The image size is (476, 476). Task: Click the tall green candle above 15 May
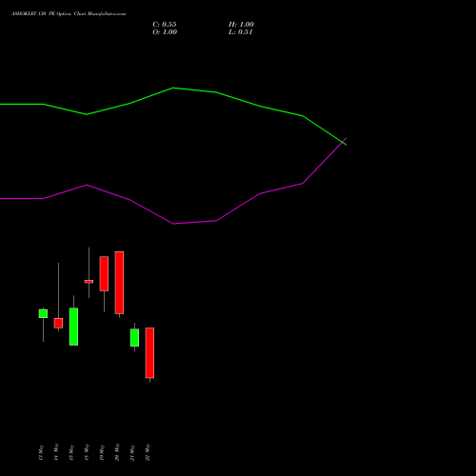point(73,327)
